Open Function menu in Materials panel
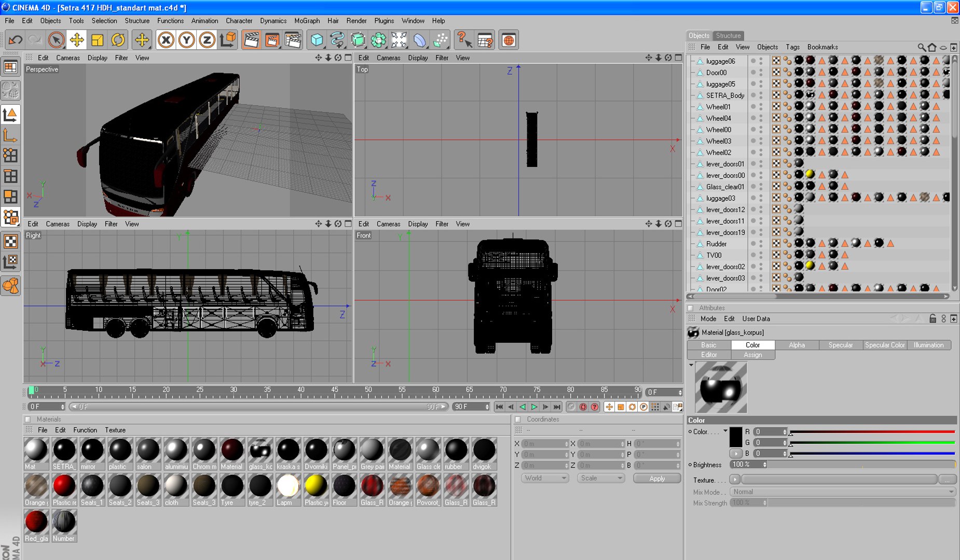Screen dimensions: 960x560 [x=85, y=430]
